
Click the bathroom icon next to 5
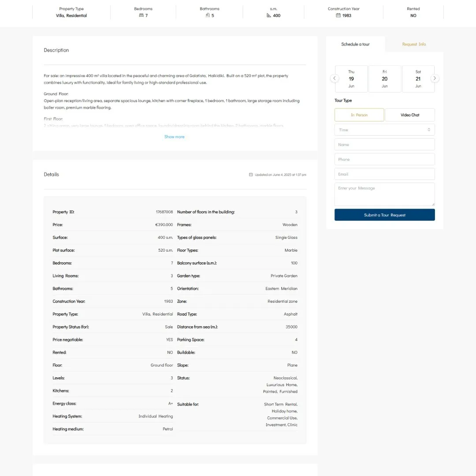click(x=208, y=15)
